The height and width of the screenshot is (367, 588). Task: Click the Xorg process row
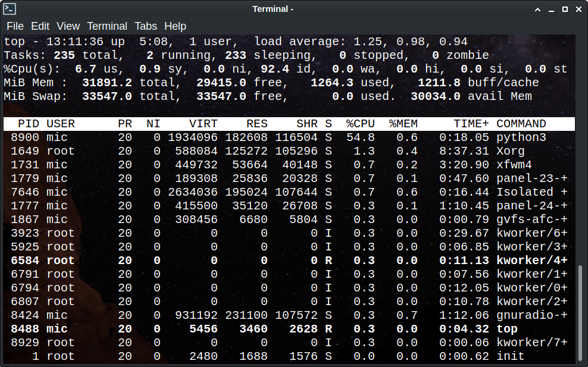tap(286, 151)
